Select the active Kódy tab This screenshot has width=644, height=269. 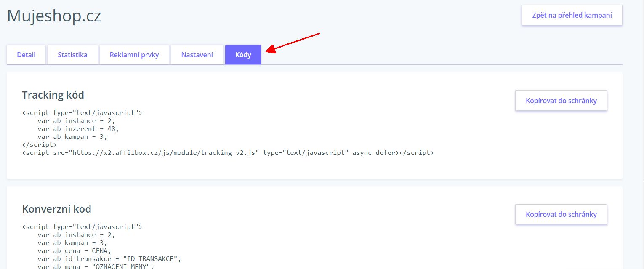pos(243,55)
